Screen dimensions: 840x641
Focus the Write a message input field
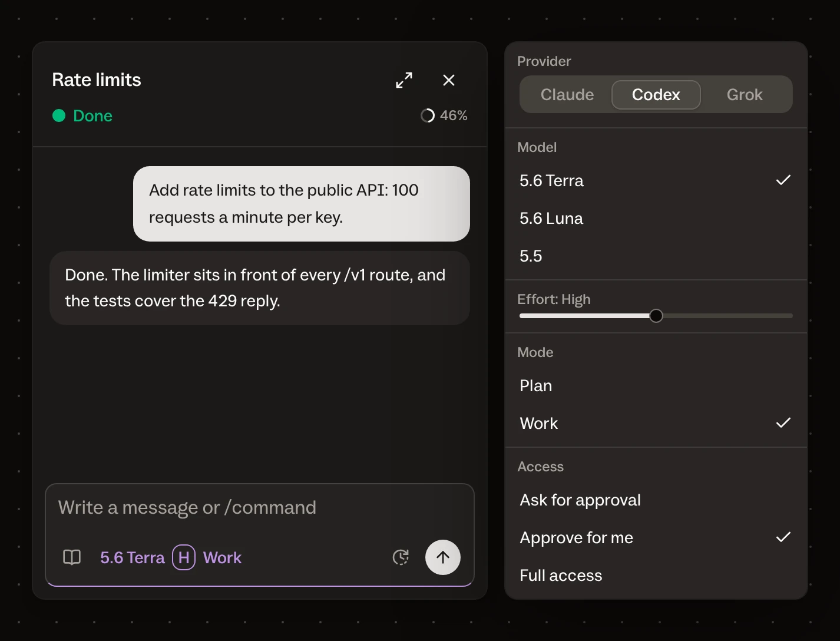[x=259, y=508]
